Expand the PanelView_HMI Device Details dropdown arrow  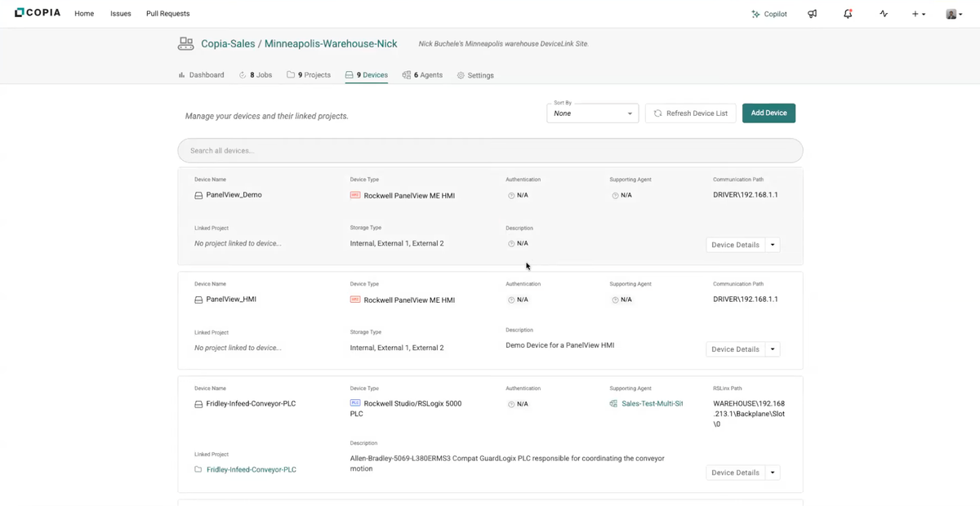click(773, 349)
